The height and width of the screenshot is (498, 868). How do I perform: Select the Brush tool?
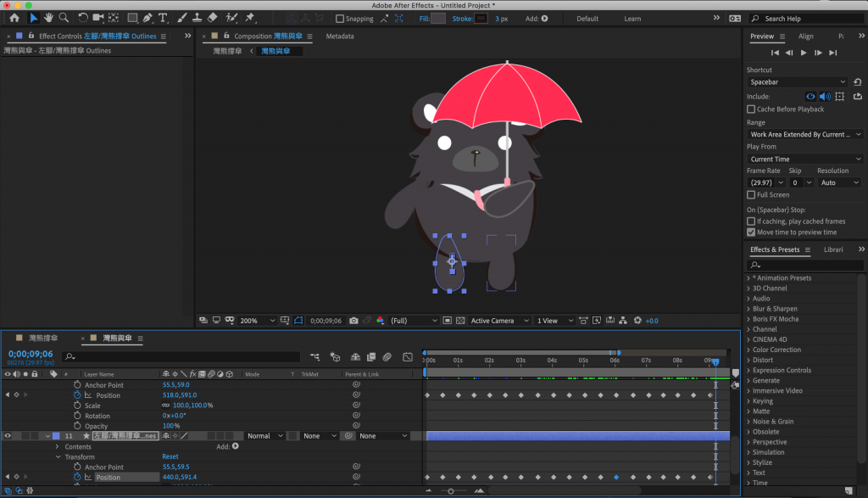181,19
